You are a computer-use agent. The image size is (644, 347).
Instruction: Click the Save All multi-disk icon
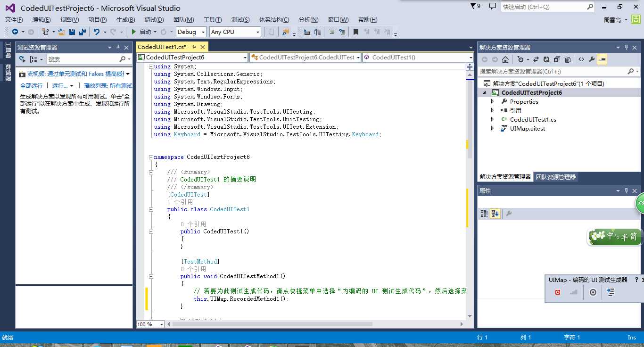pyautogui.click(x=83, y=32)
